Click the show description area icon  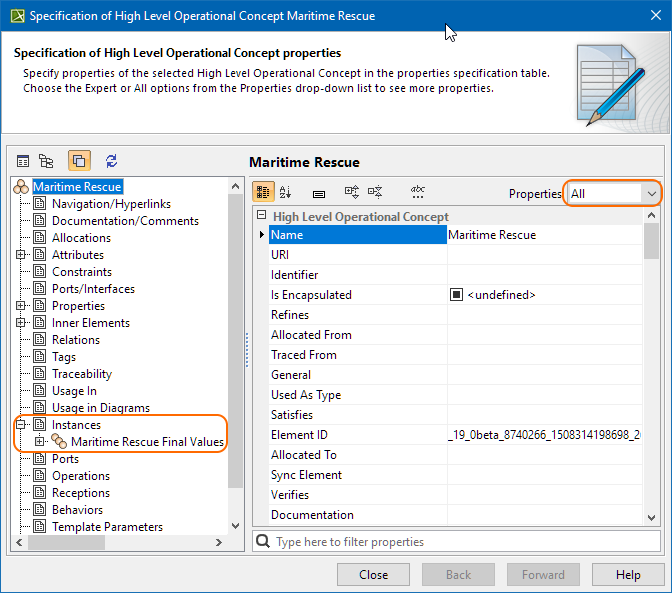pos(319,194)
